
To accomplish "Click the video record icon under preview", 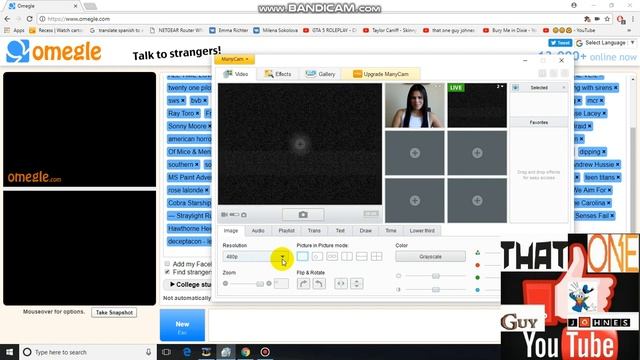I will (x=224, y=215).
